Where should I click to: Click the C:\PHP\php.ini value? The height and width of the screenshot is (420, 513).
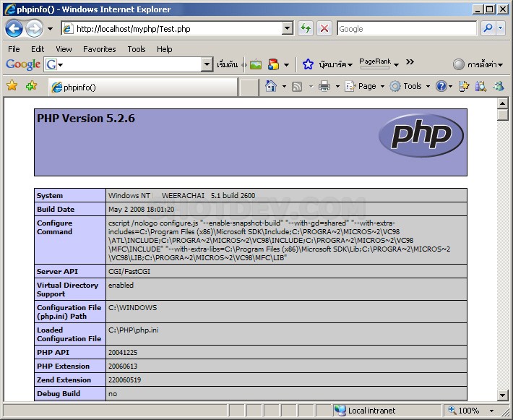(x=134, y=330)
